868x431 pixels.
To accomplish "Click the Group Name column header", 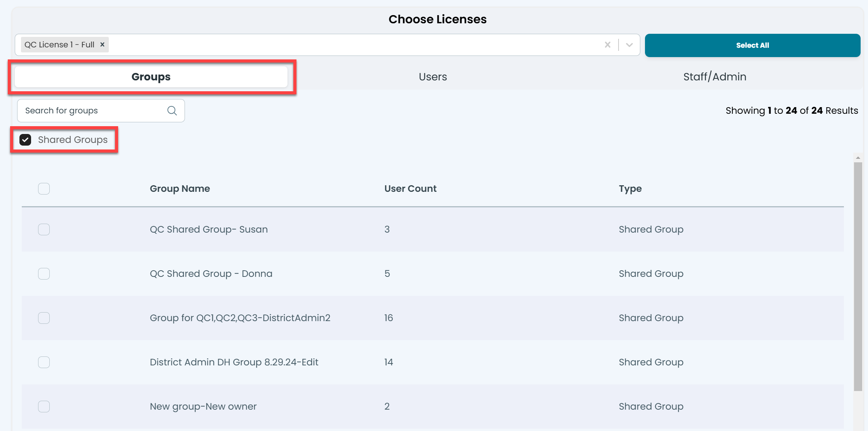I will pos(180,189).
